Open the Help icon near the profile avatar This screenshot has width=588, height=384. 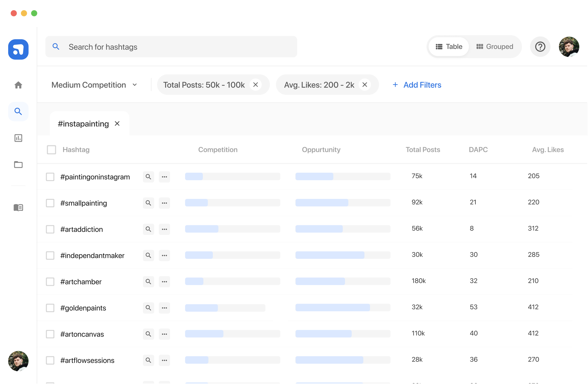coord(540,47)
